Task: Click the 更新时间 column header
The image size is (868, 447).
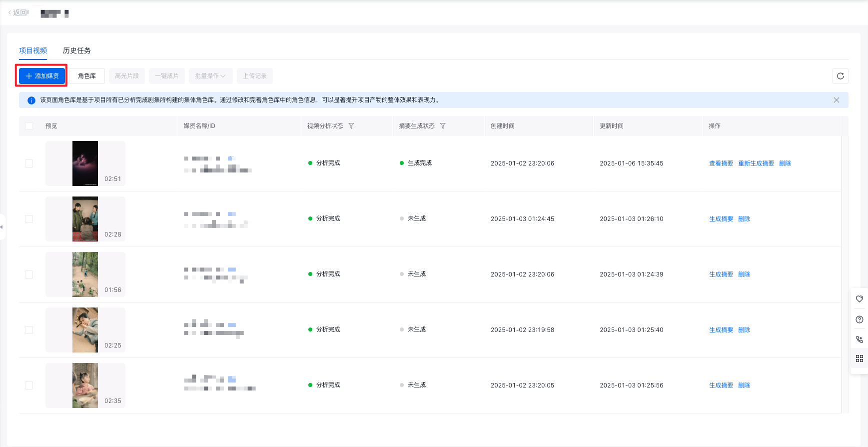Action: 612,126
